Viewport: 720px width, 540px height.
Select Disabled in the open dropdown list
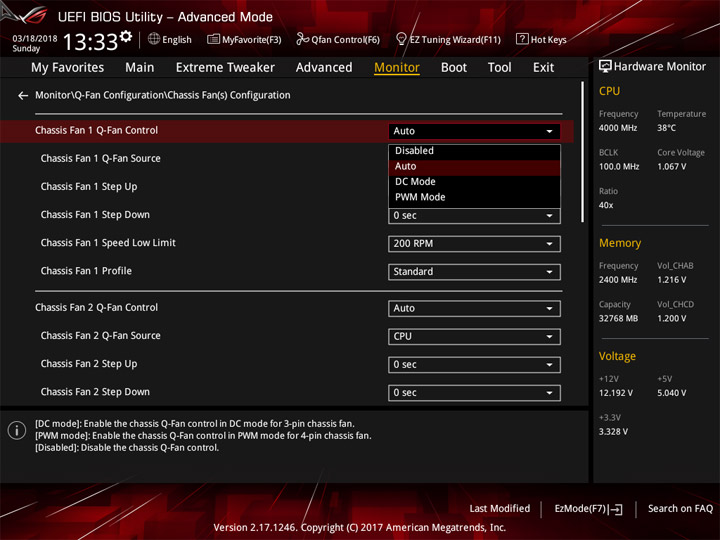pyautogui.click(x=474, y=151)
